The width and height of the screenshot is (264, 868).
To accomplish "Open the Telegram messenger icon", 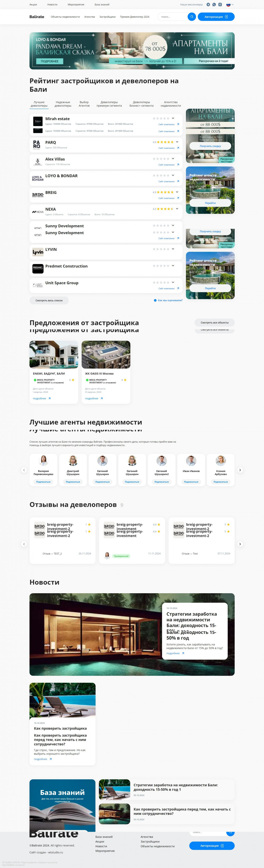I will point(208,5).
